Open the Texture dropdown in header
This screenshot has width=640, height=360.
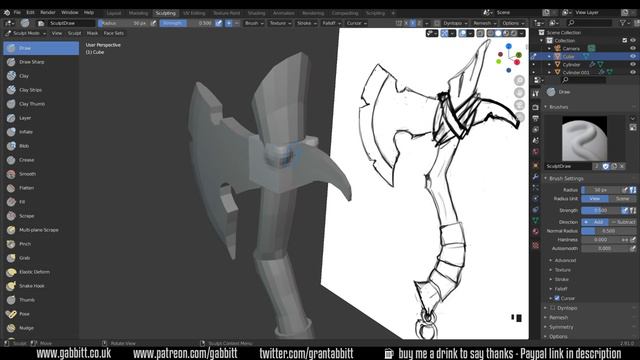click(x=280, y=23)
